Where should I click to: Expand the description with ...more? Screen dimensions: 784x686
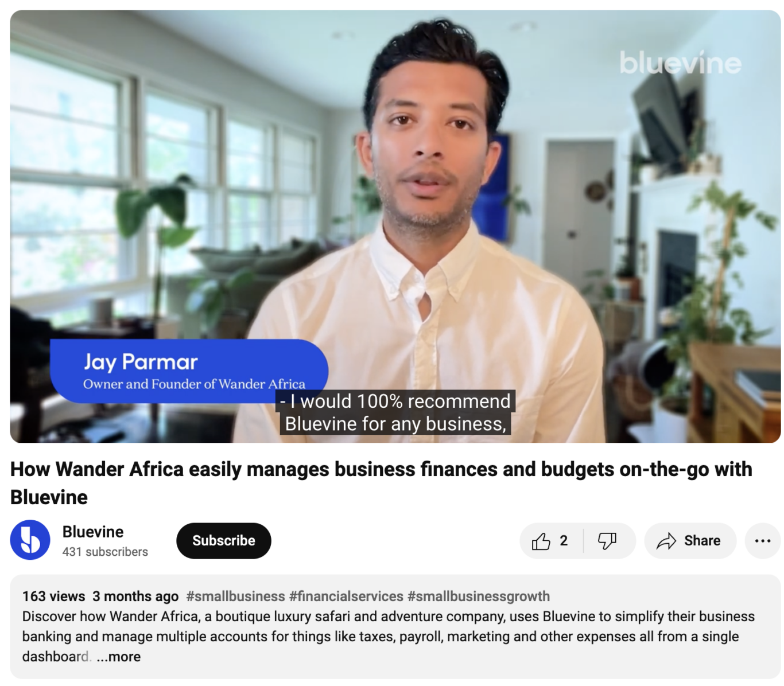[x=119, y=657]
